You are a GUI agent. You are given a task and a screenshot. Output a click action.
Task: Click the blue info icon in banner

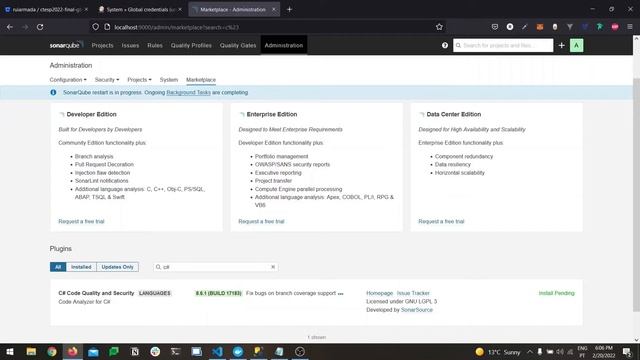pos(53,93)
